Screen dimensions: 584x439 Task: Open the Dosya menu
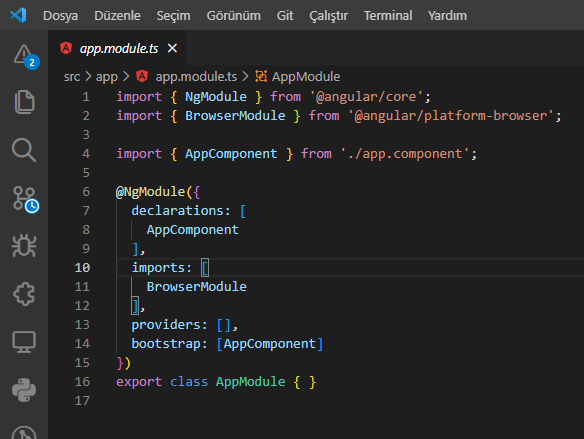60,16
